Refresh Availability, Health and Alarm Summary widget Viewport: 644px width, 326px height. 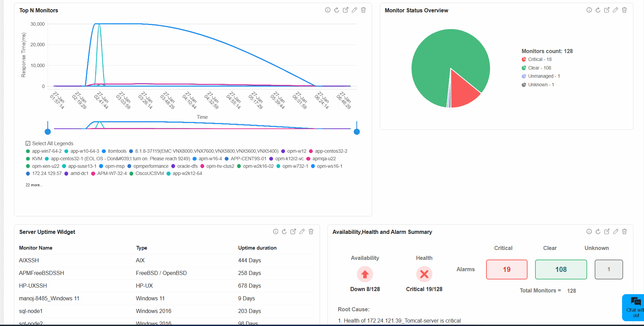tap(598, 232)
